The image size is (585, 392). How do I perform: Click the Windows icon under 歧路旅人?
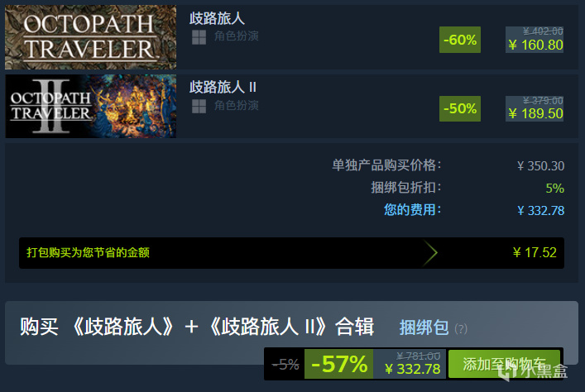(x=199, y=37)
